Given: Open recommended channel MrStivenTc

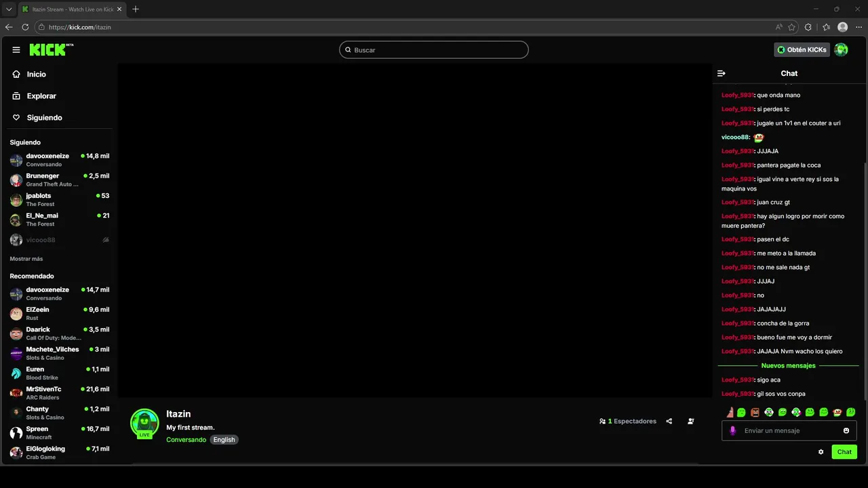Looking at the screenshot, I should (x=59, y=393).
